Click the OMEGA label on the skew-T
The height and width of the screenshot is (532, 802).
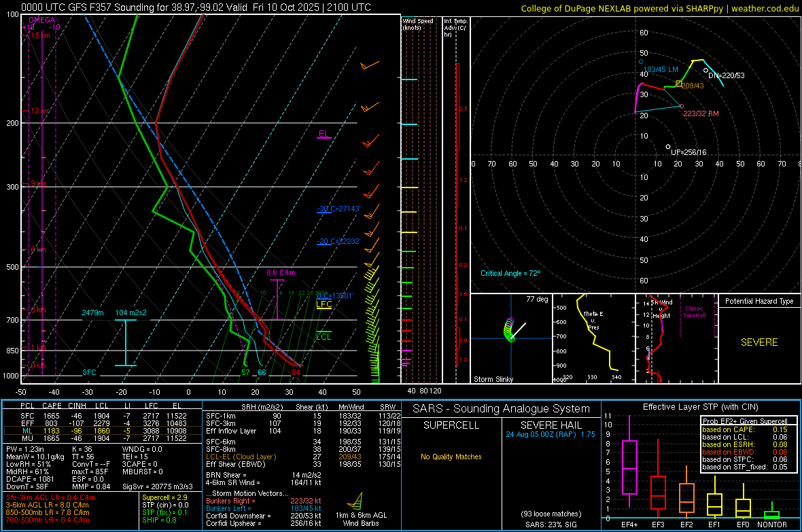pos(42,20)
